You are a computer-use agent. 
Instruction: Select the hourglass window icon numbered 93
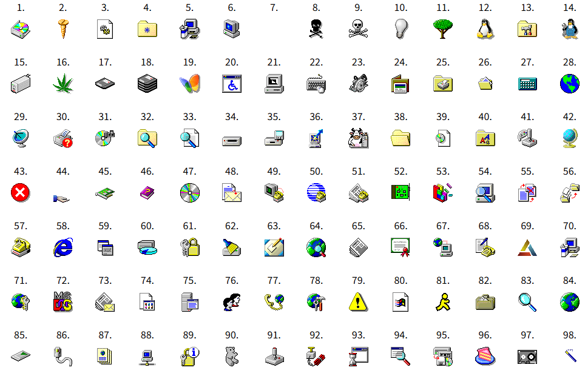point(358,356)
